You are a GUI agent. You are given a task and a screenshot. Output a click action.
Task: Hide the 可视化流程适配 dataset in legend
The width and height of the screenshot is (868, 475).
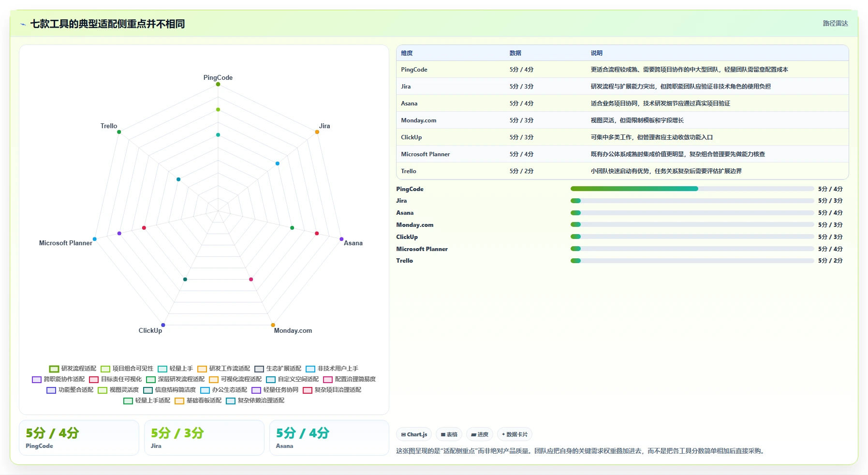click(235, 379)
